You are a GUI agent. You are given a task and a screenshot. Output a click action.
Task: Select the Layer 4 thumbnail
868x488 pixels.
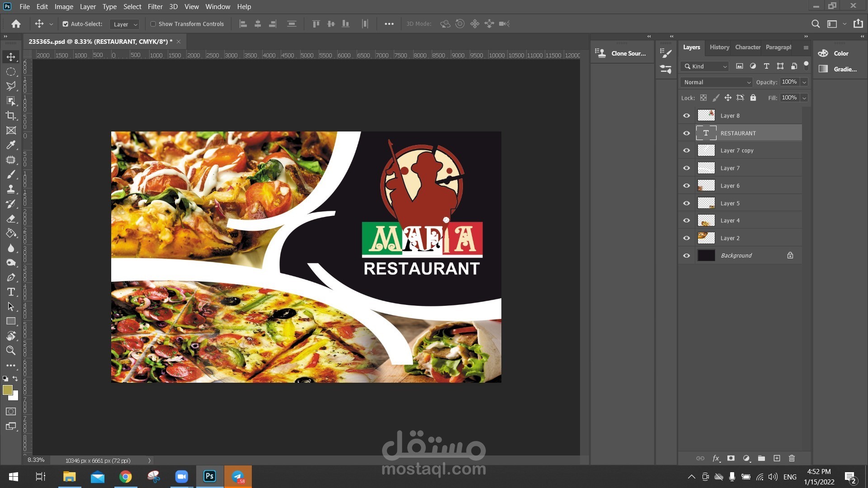point(706,221)
